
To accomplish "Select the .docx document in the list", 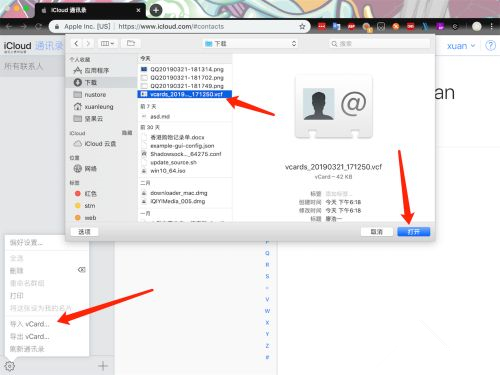I will [x=185, y=137].
